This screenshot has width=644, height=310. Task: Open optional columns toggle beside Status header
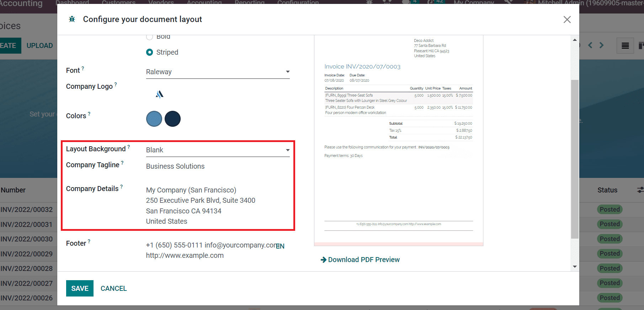click(640, 190)
